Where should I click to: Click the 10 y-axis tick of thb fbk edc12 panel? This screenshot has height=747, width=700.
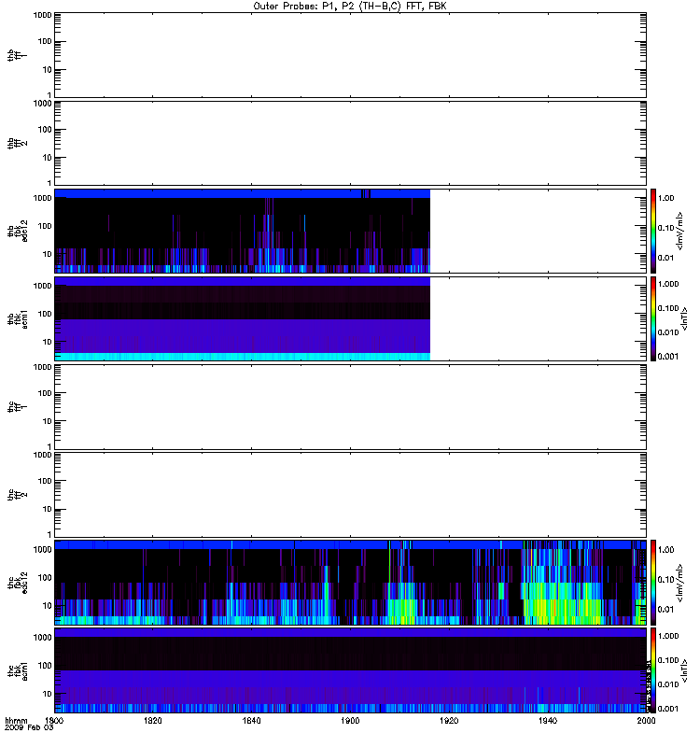pos(48,254)
